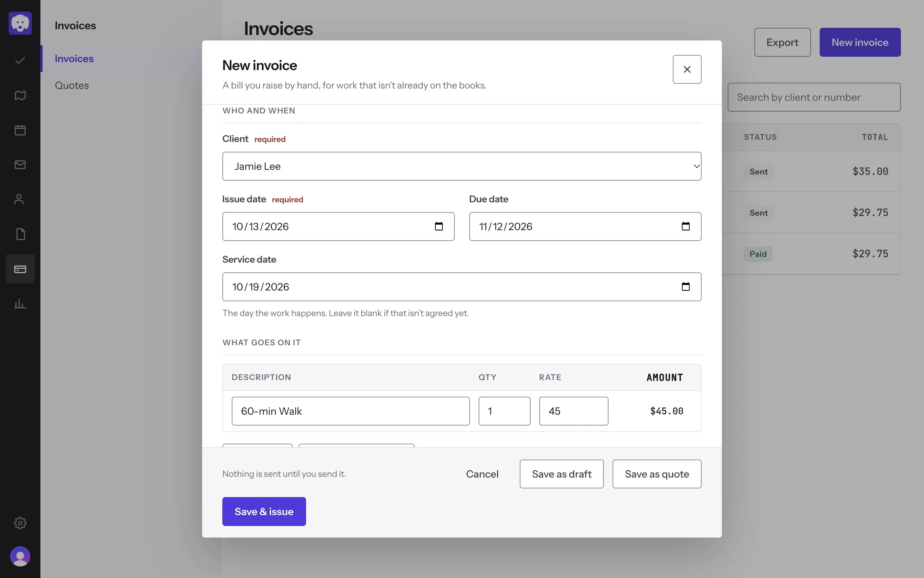924x578 pixels.
Task: Focus the Search by client or number field
Action: pyautogui.click(x=814, y=98)
